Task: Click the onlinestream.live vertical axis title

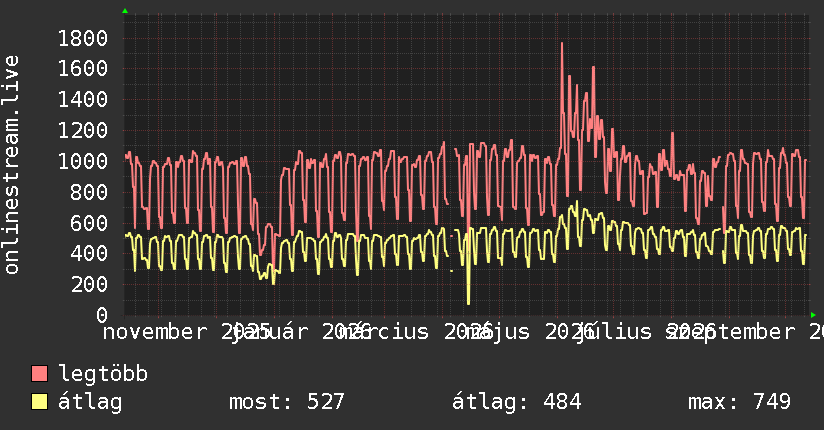Action: point(11,165)
